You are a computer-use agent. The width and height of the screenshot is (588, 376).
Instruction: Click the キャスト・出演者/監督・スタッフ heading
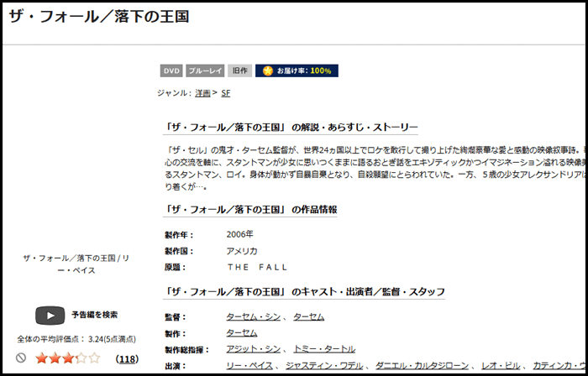(304, 292)
